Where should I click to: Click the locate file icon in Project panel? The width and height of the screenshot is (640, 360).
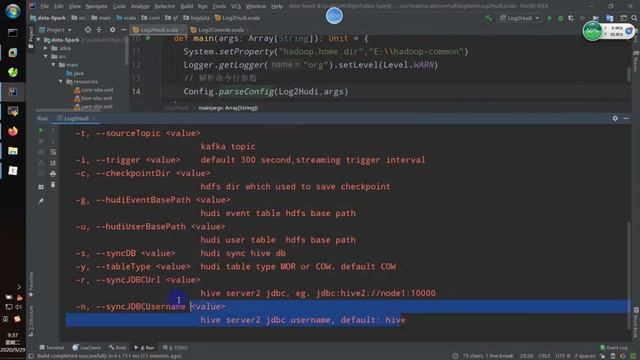pos(88,30)
